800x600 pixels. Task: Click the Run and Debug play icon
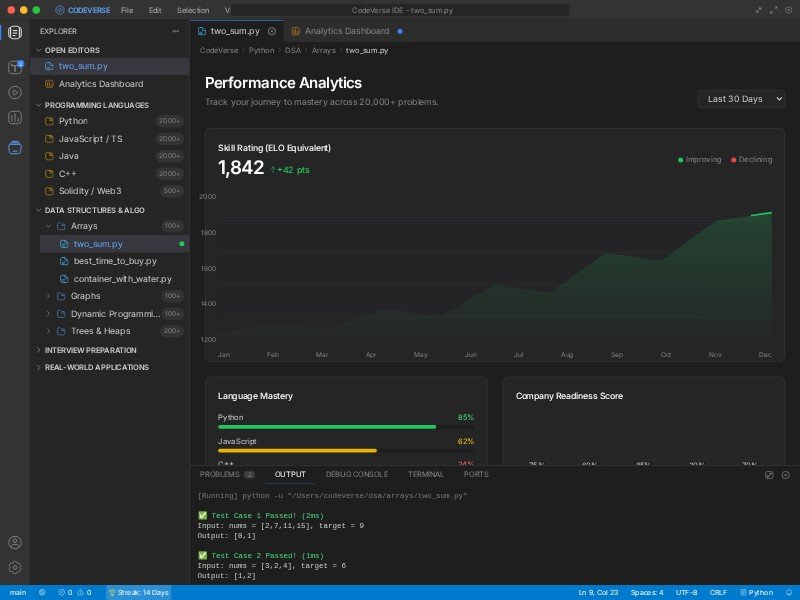(x=15, y=92)
